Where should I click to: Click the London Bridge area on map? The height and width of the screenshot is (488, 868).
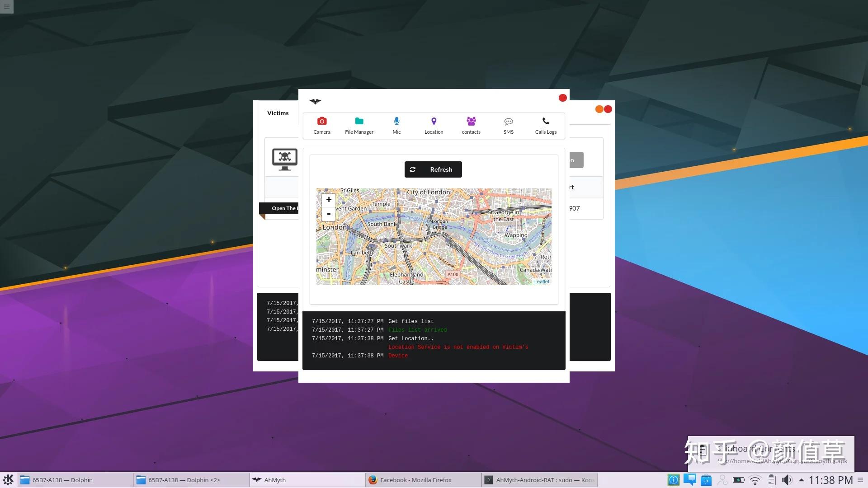[x=439, y=225]
